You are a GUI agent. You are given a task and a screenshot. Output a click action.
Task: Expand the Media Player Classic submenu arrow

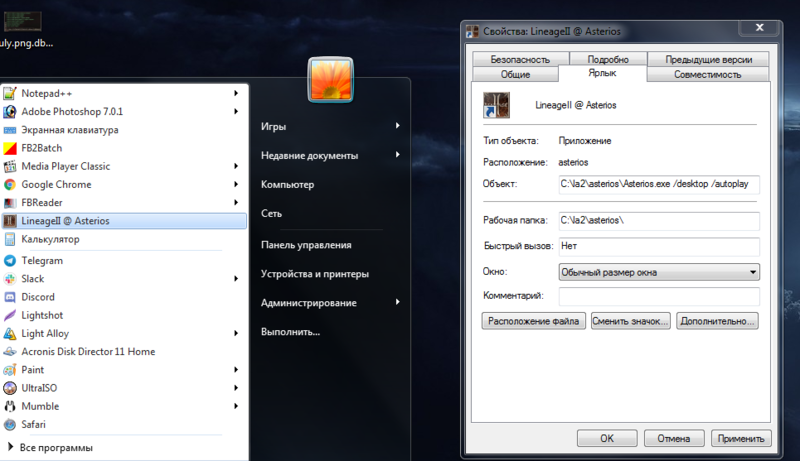(236, 166)
